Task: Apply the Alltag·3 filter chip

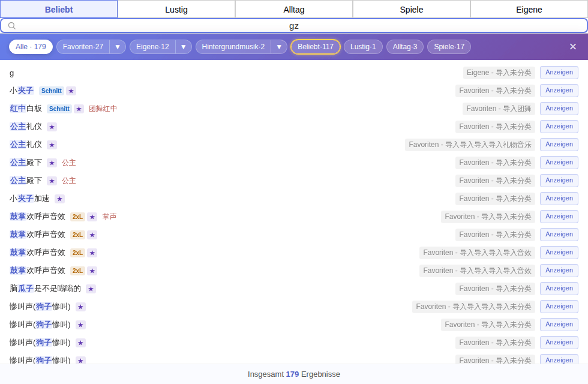Action: (405, 47)
